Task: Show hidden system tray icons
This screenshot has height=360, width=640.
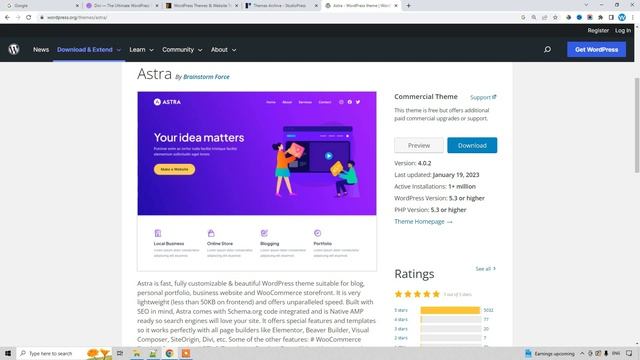Action: [x=582, y=353]
